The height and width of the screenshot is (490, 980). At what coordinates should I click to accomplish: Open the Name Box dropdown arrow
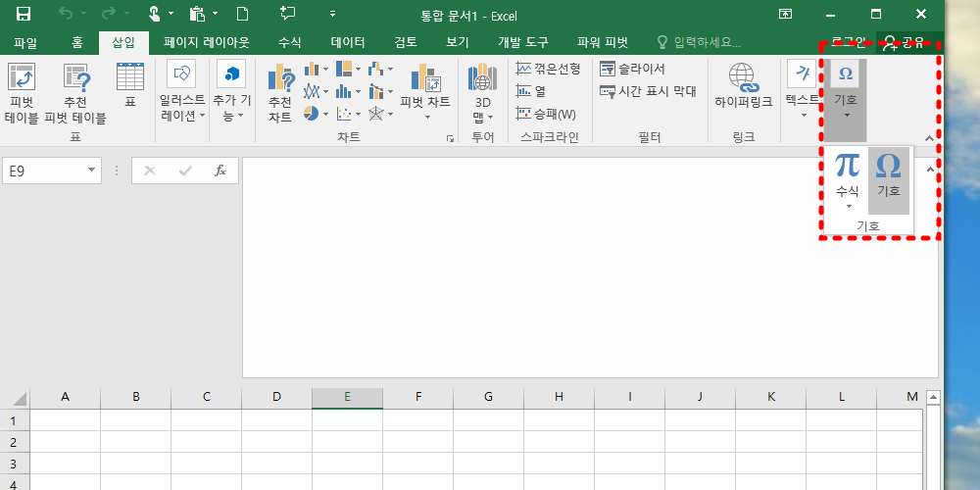tap(92, 170)
